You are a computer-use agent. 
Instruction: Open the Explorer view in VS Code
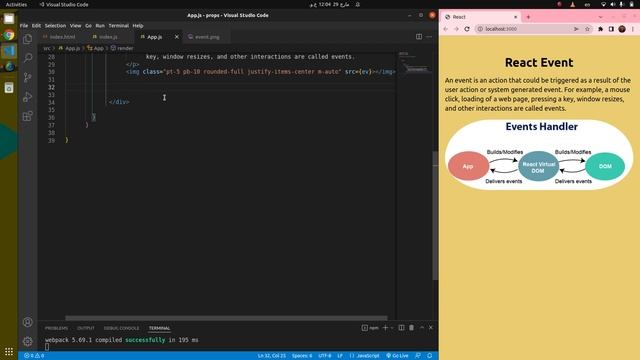28,39
